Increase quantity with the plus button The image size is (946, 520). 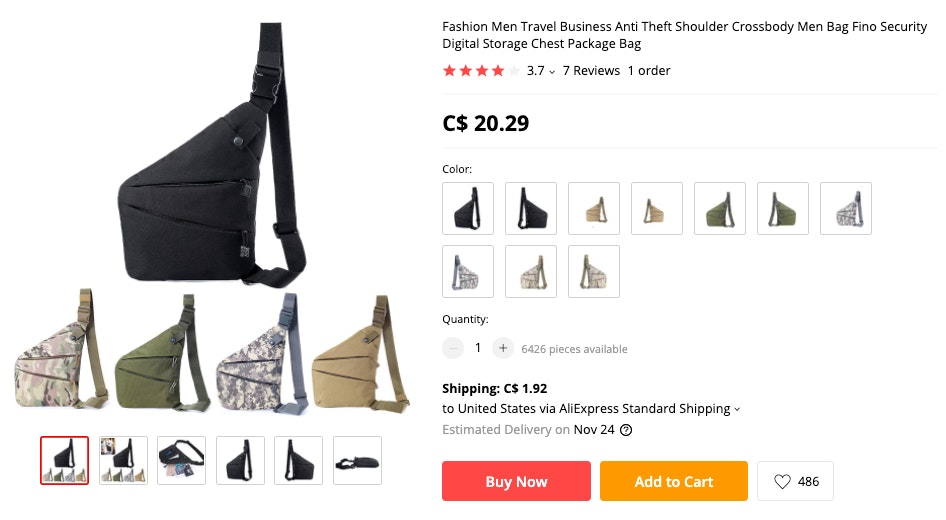[503, 348]
